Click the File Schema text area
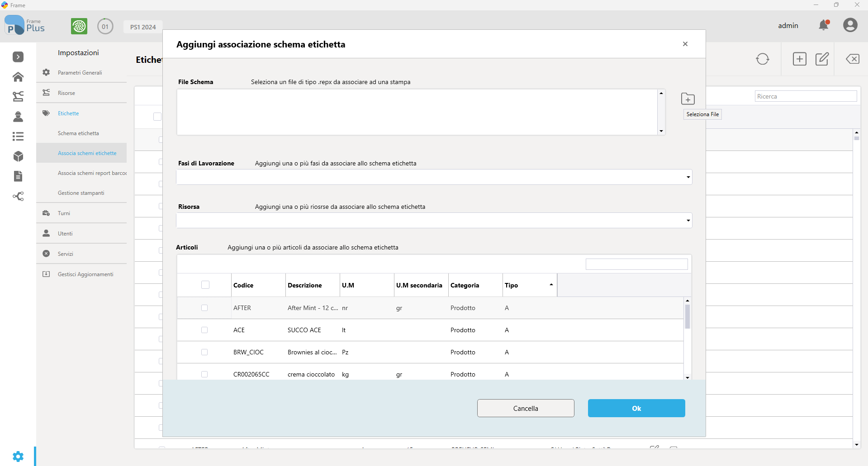Image resolution: width=868 pixels, height=466 pixels. (417, 112)
